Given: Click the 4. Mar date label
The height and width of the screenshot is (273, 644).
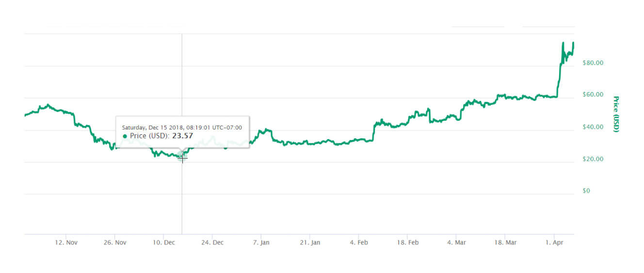Looking at the screenshot, I should click(x=457, y=242).
